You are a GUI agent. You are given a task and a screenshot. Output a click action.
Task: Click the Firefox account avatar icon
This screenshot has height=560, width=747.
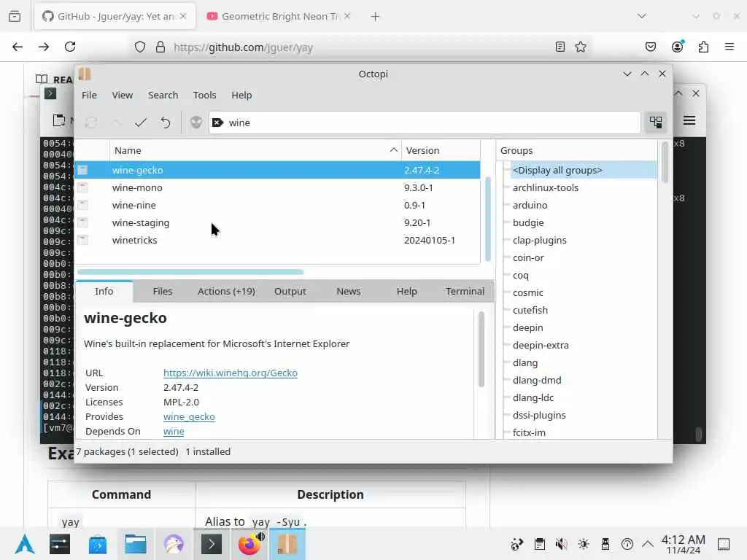[x=677, y=46]
